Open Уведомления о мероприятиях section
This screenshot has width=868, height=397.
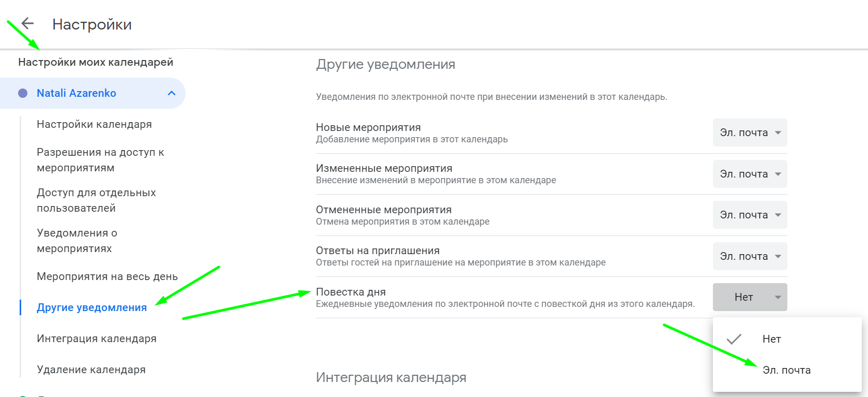click(77, 241)
